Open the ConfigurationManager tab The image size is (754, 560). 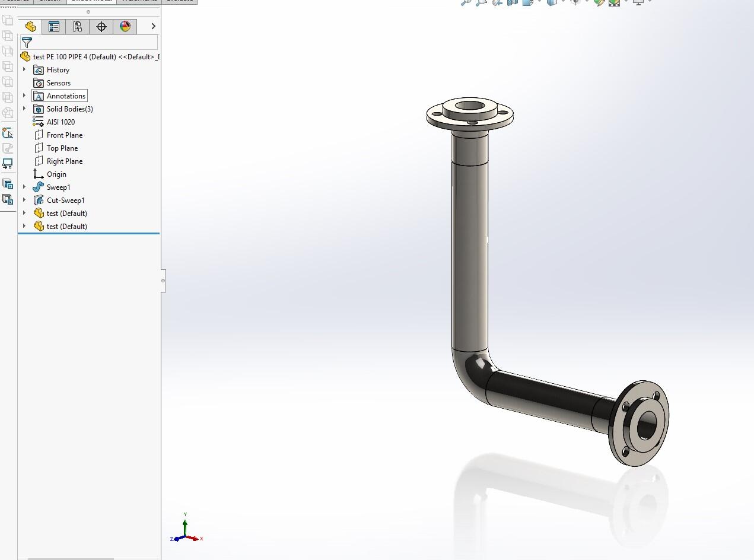78,27
